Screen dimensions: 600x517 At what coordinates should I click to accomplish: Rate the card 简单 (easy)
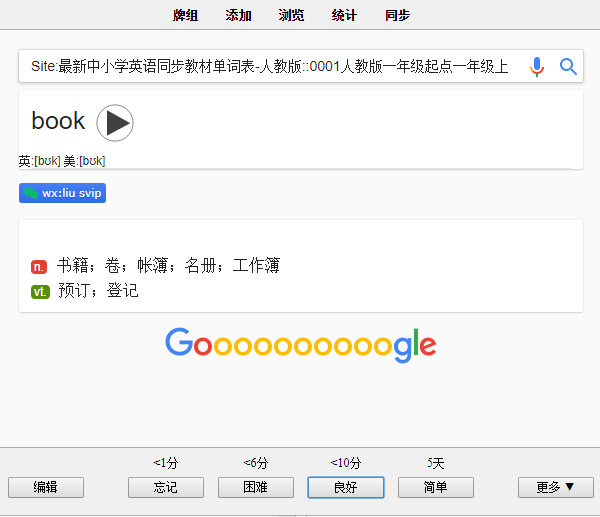coord(435,487)
